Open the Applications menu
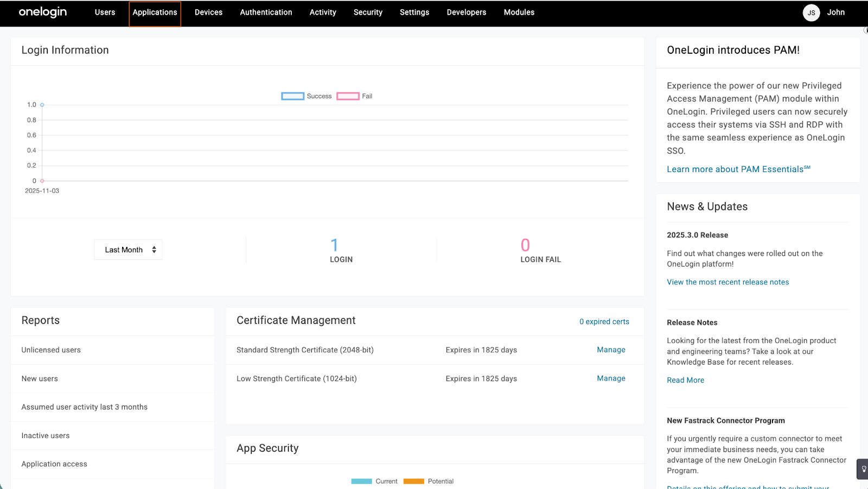 155,12
